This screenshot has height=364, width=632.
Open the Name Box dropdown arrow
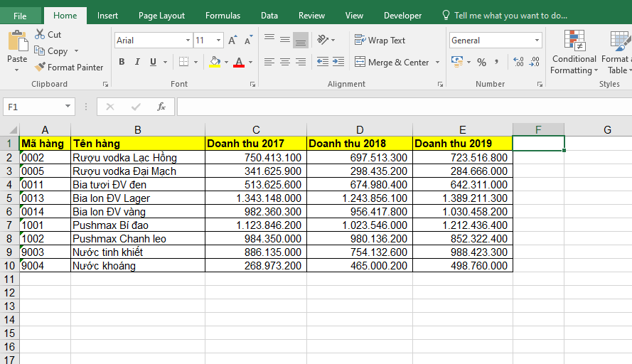[68, 107]
